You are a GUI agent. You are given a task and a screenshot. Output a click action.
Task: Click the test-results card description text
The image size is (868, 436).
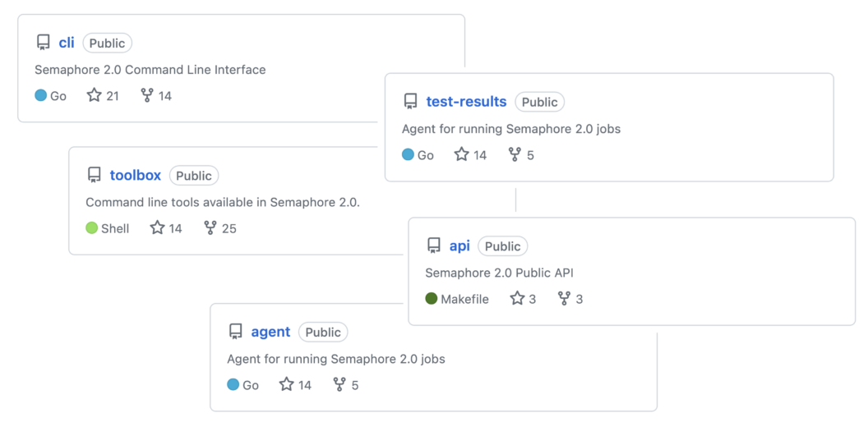click(511, 129)
